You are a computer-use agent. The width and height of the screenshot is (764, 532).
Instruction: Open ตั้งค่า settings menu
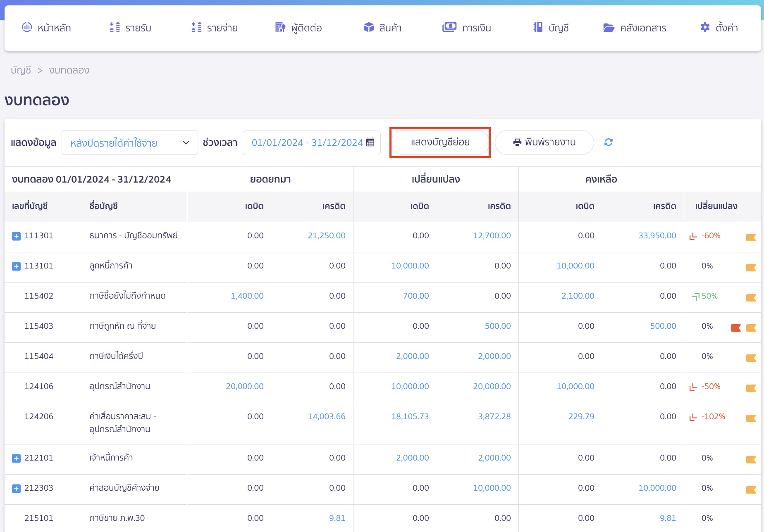pos(719,28)
